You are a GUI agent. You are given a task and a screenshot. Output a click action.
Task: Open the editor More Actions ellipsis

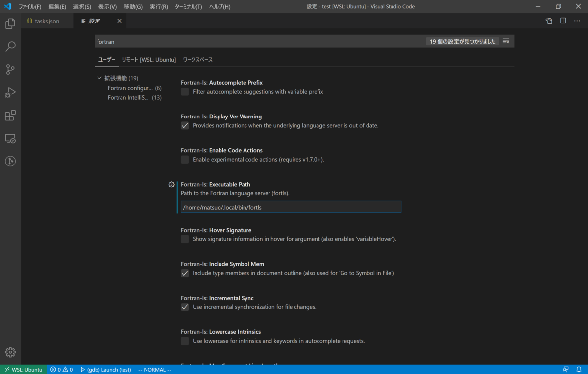tap(577, 21)
